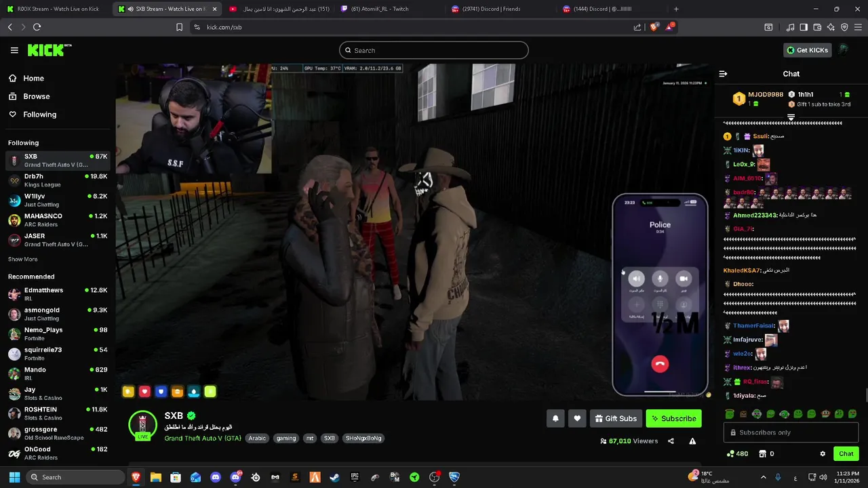Image resolution: width=868 pixels, height=488 pixels.
Task: Click the taskbar volume speaker icon
Action: (823, 477)
